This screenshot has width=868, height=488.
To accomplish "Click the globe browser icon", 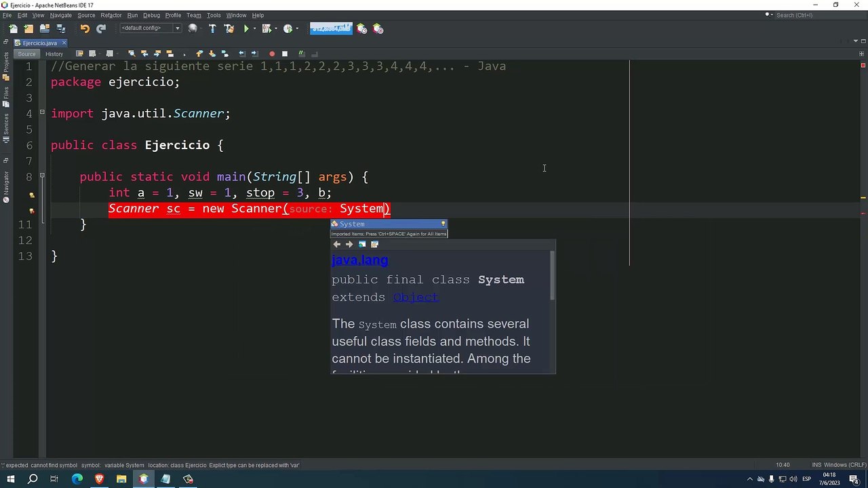I will click(x=193, y=28).
